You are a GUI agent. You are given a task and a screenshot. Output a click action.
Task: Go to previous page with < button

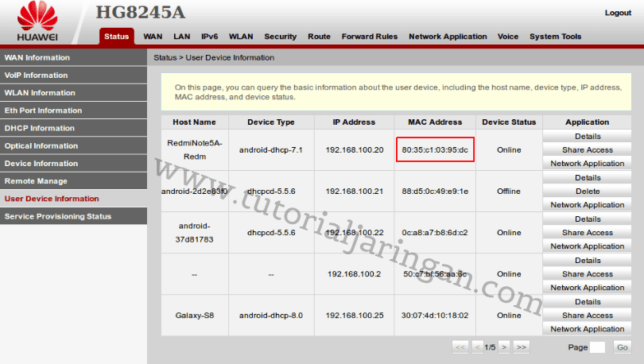tap(477, 347)
